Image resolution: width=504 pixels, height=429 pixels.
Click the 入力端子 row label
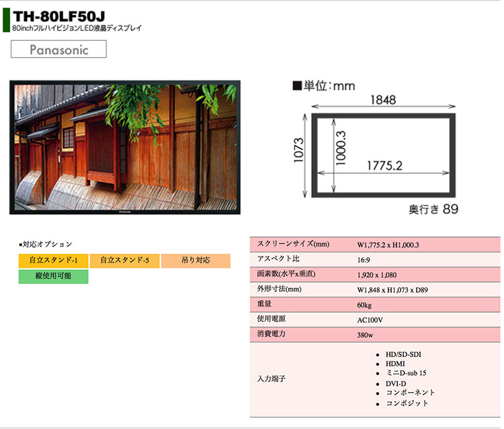pyautogui.click(x=271, y=379)
